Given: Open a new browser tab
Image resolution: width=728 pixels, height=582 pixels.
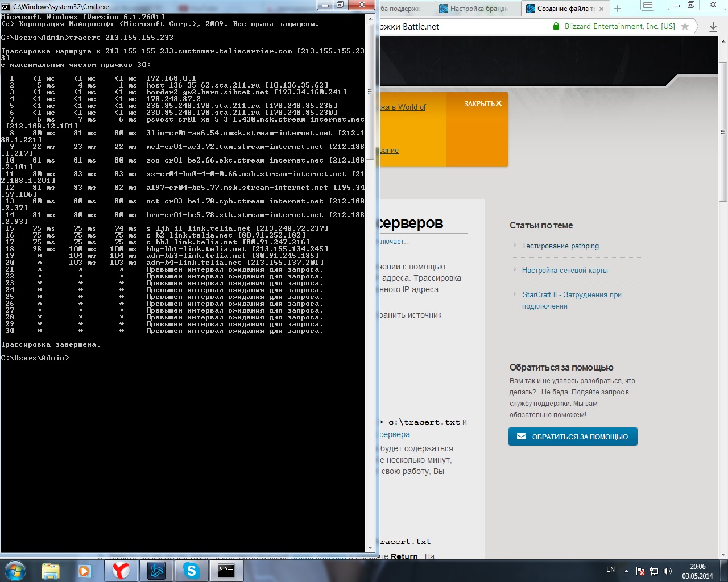Looking at the screenshot, I should (x=618, y=9).
